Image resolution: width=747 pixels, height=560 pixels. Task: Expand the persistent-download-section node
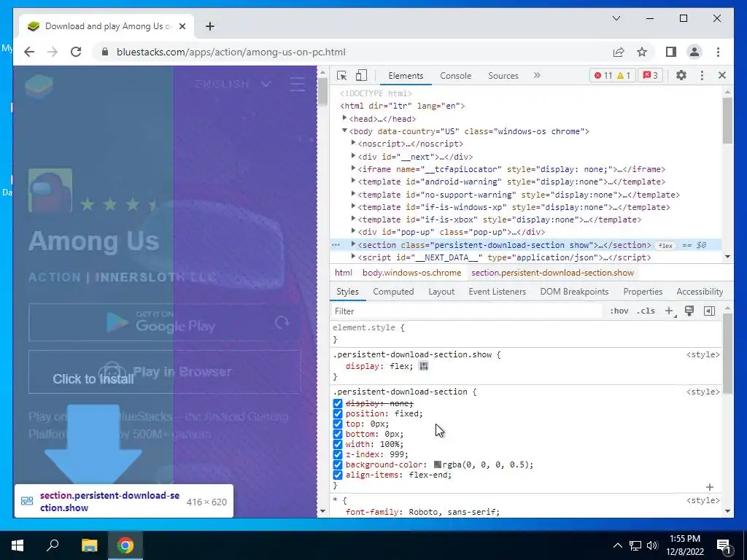point(353,244)
